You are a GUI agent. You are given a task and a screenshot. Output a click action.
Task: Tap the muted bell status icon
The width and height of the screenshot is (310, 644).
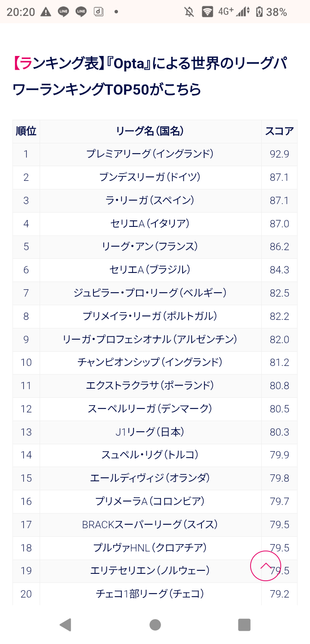(189, 12)
